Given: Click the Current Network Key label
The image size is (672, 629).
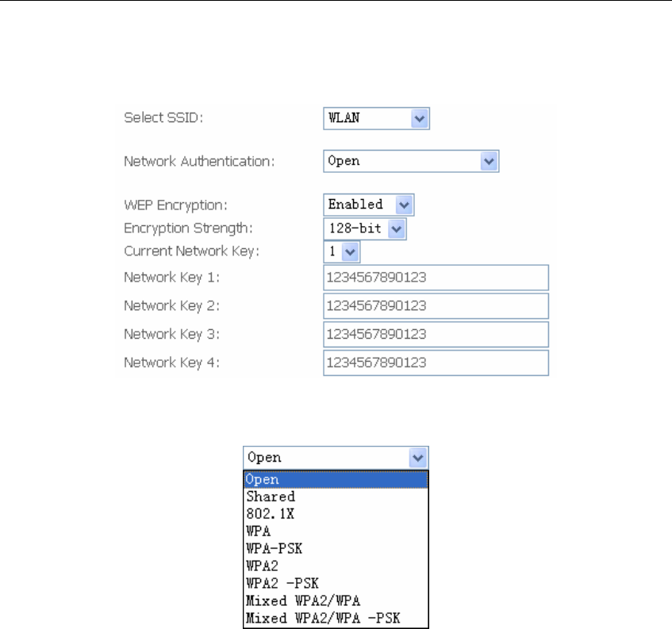Looking at the screenshot, I should click(x=191, y=251).
